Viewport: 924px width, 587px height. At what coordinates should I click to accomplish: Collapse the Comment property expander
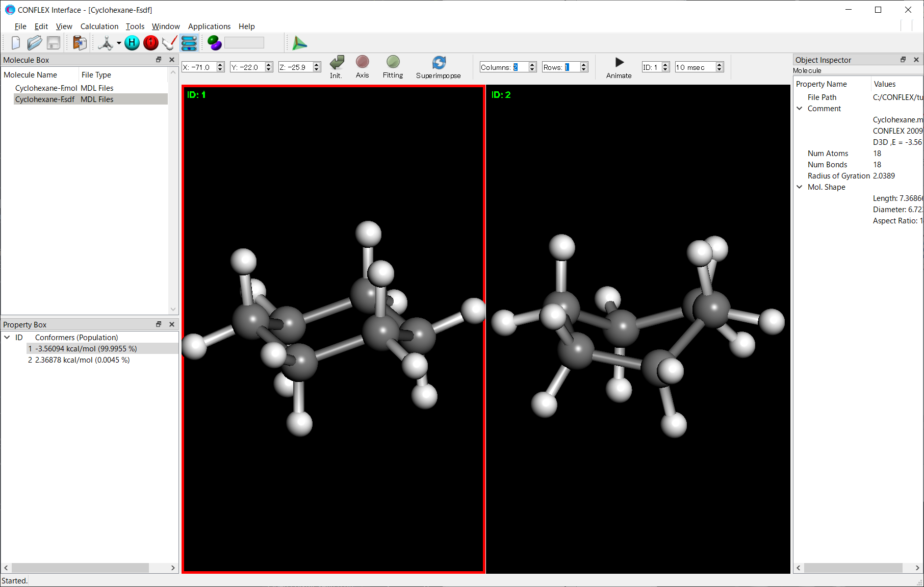[x=800, y=109]
